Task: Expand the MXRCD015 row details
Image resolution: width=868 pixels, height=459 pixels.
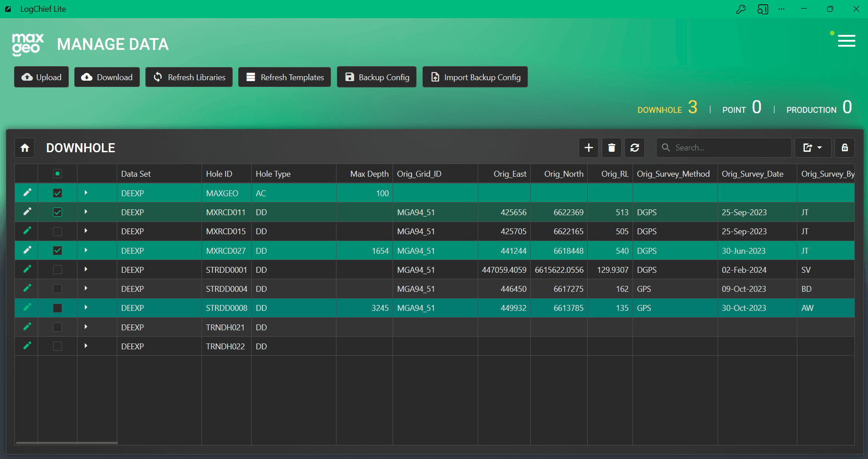Action: pos(86,231)
